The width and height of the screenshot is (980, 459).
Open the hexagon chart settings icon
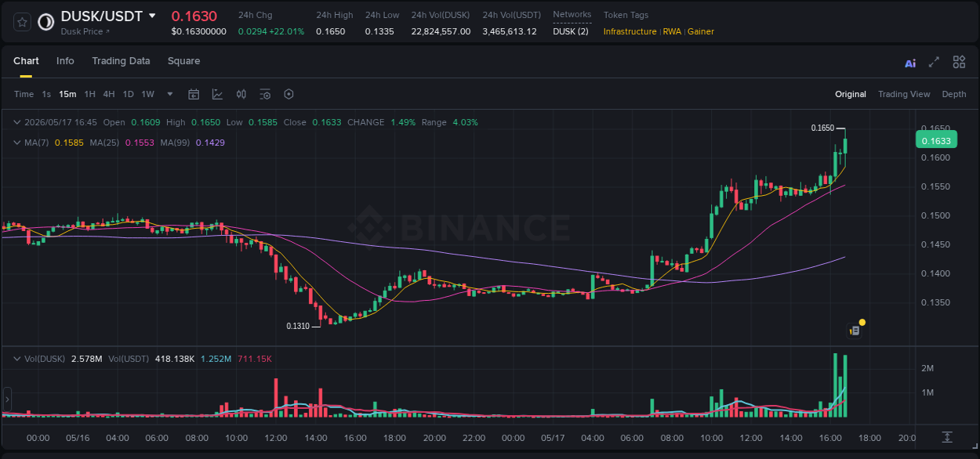tap(289, 94)
